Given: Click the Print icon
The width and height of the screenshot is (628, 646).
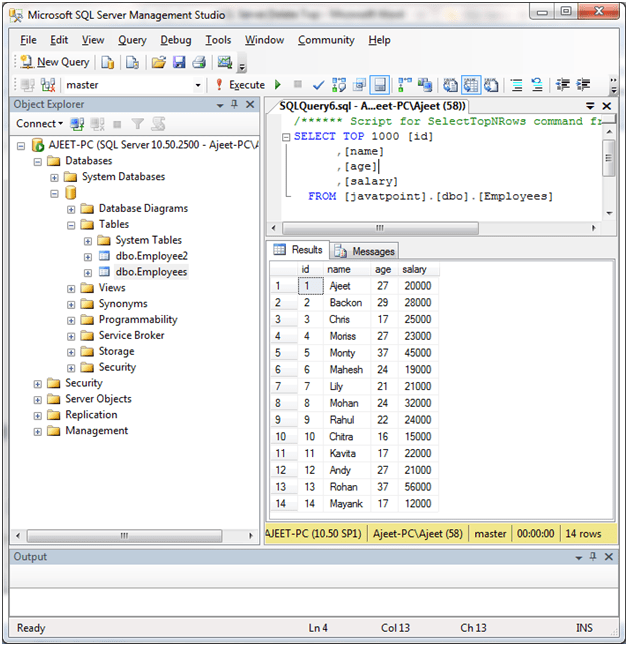Looking at the screenshot, I should 199,62.
